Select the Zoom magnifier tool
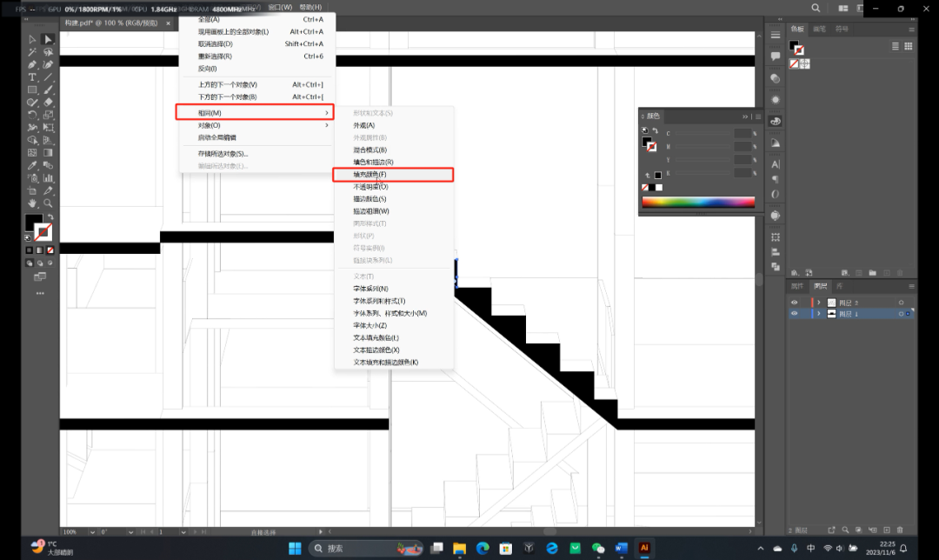Screen dimensions: 939x560 tap(48, 203)
